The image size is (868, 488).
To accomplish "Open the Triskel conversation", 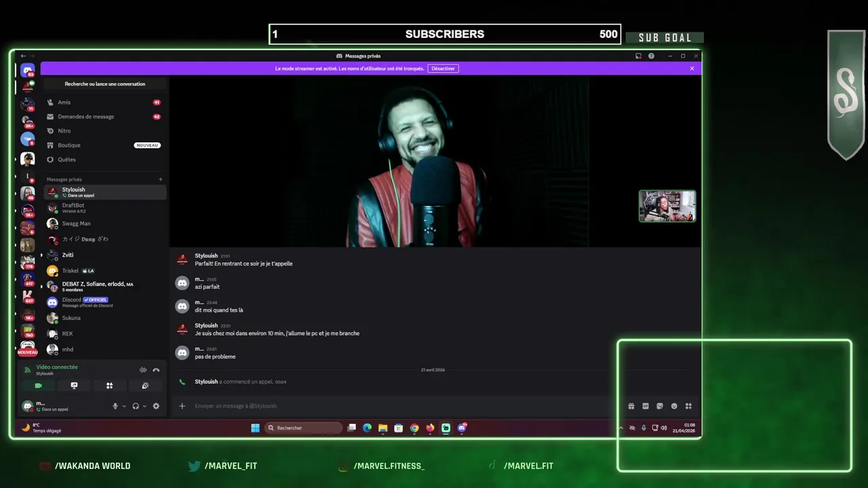I will click(104, 270).
